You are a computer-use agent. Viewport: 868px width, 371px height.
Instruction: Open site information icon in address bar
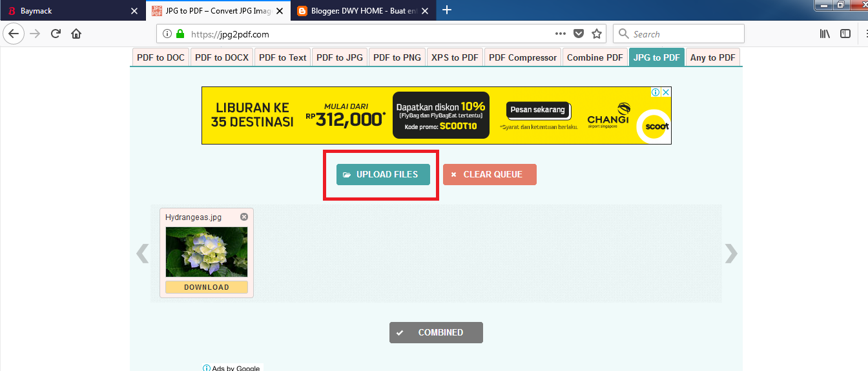click(x=167, y=34)
